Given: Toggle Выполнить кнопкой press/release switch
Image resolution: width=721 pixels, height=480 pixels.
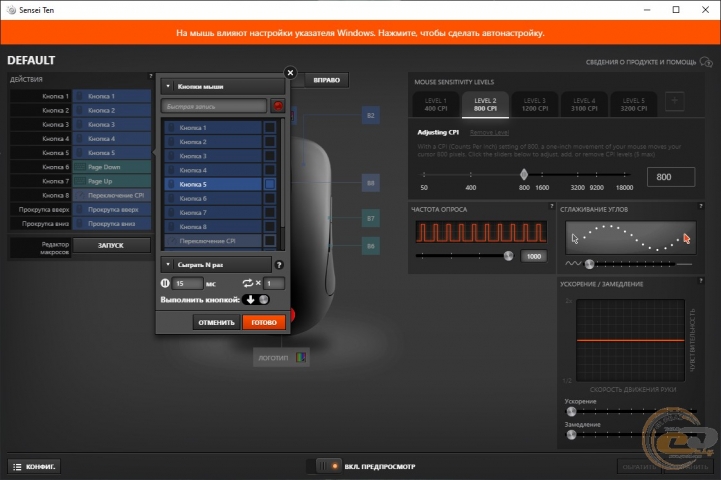Looking at the screenshot, I should click(x=256, y=300).
